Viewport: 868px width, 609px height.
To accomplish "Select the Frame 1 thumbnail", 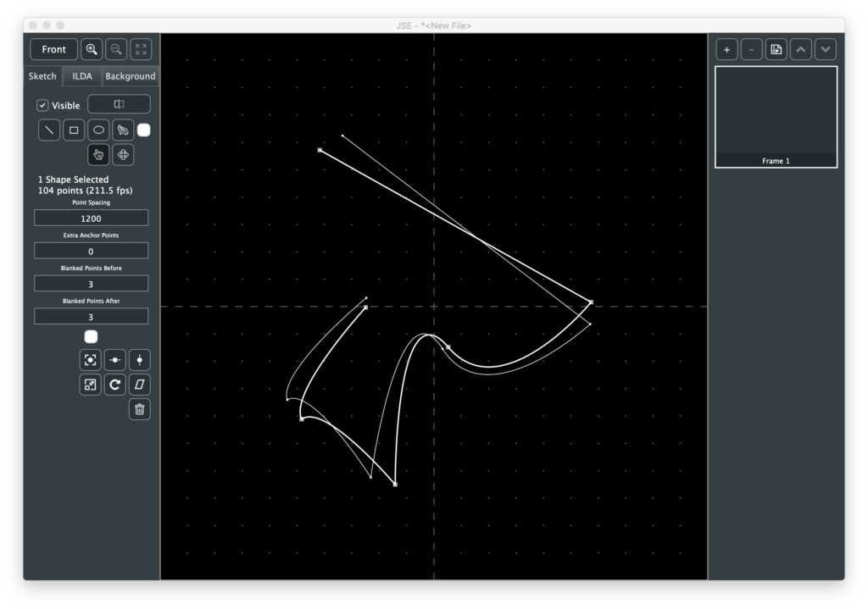I will (776, 116).
